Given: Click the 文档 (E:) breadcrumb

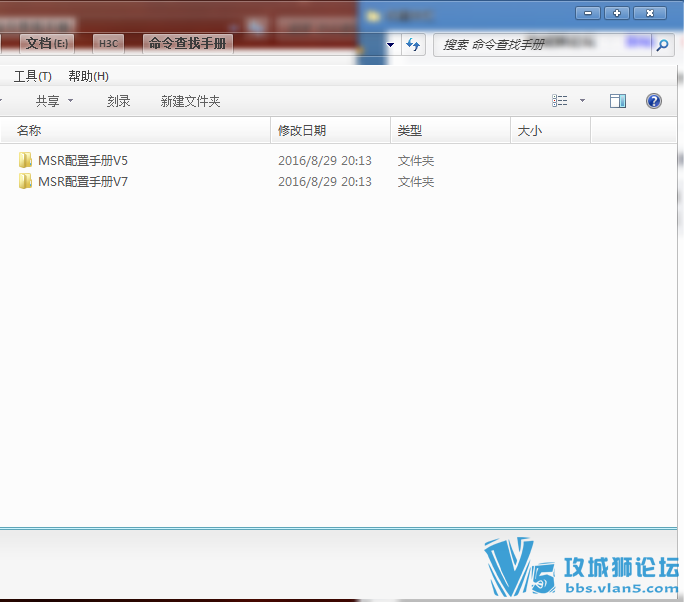Looking at the screenshot, I should coord(47,44).
